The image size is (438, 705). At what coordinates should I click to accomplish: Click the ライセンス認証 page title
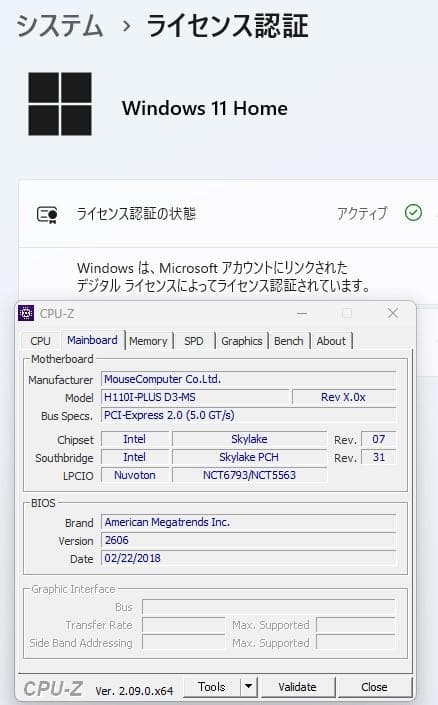coord(228,26)
